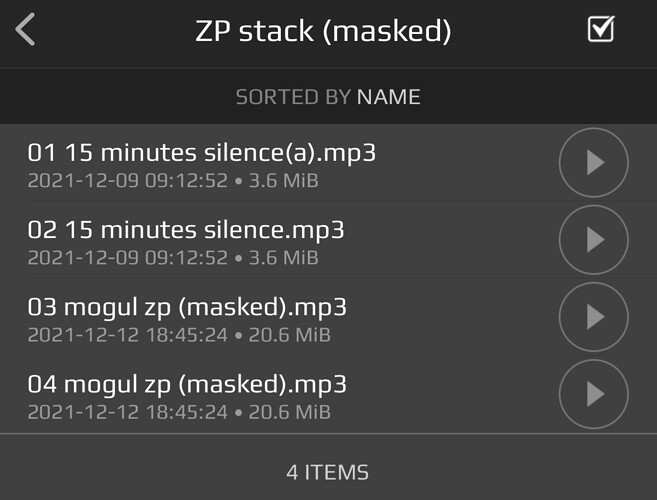Image resolution: width=657 pixels, height=500 pixels.
Task: Play 02 15 minutes silence.mp3
Action: (x=595, y=240)
